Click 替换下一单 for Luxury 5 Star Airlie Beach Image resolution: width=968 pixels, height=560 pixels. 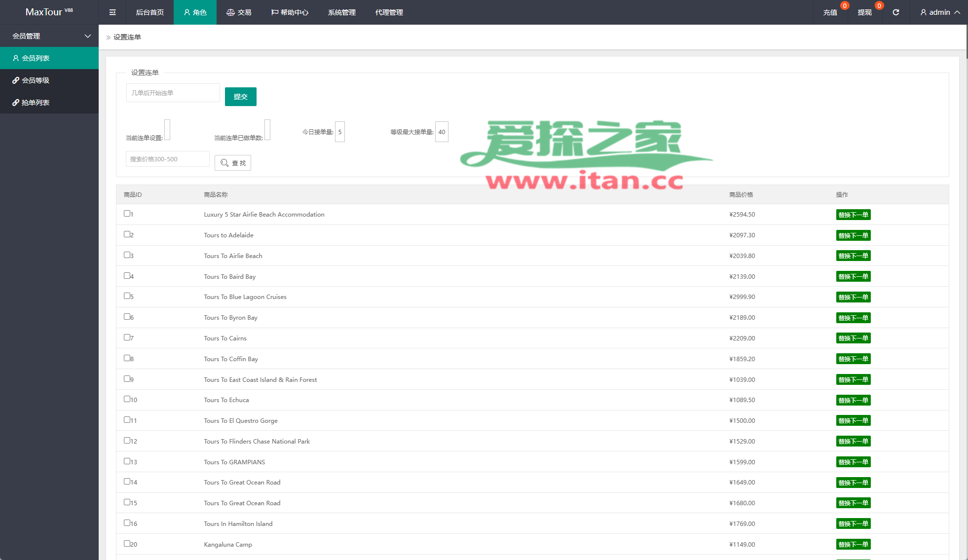853,215
